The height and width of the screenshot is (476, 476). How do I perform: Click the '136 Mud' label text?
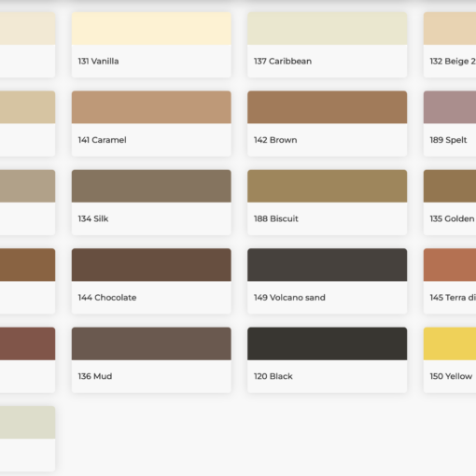95,376
